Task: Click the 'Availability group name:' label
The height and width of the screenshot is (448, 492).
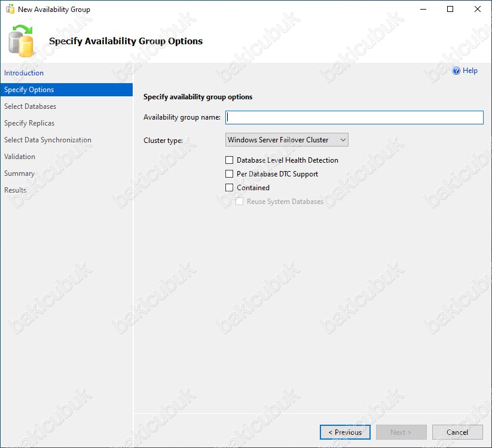Action: tap(182, 117)
